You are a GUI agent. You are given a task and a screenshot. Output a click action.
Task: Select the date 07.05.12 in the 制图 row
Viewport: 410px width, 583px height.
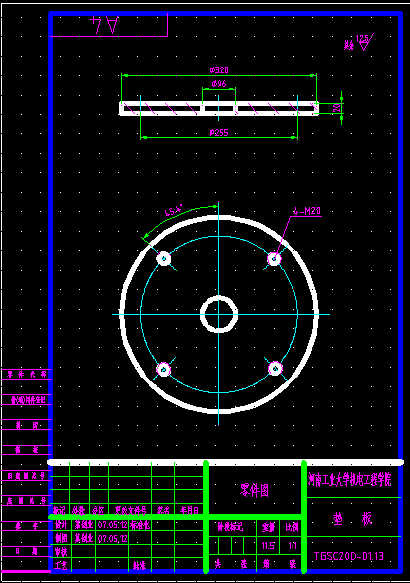tap(113, 538)
